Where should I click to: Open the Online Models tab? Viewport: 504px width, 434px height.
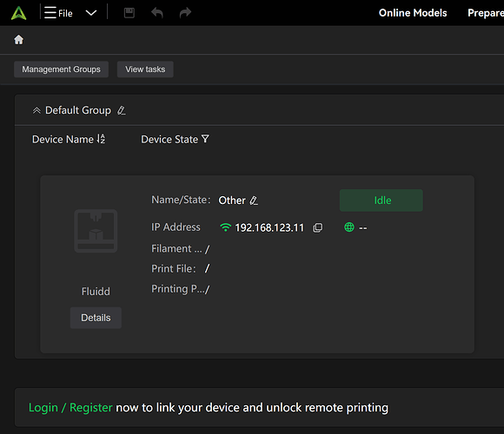tap(413, 13)
